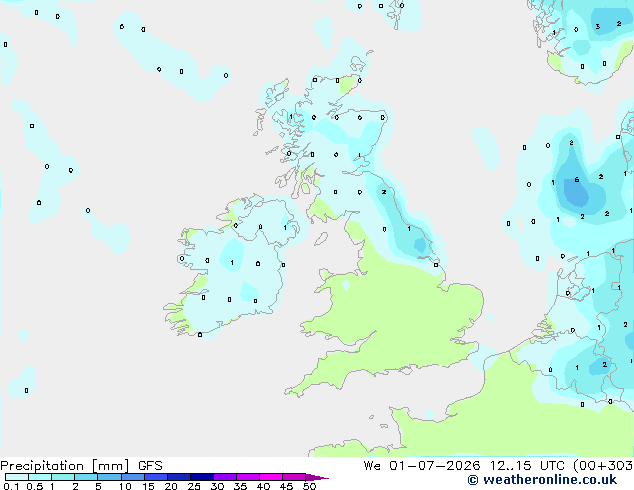Click the 1–2 mm legend color swatch
This screenshot has width=634, height=490.
[63, 477]
